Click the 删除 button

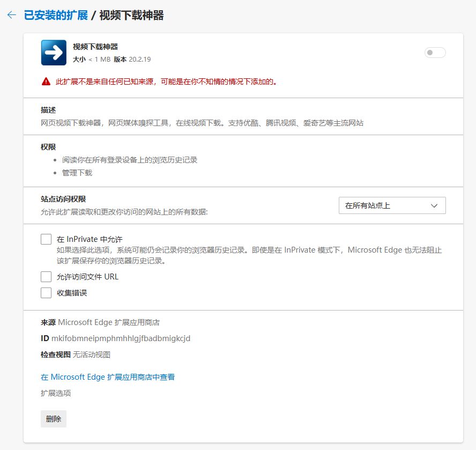pyautogui.click(x=54, y=419)
